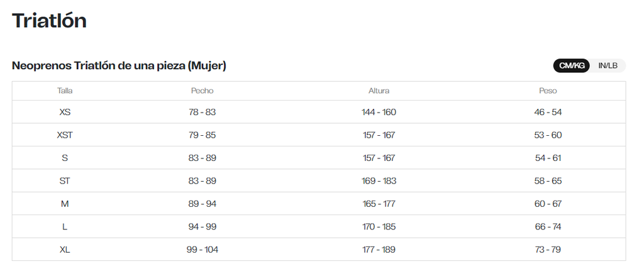Click weight value 46 - 54

coord(548,112)
